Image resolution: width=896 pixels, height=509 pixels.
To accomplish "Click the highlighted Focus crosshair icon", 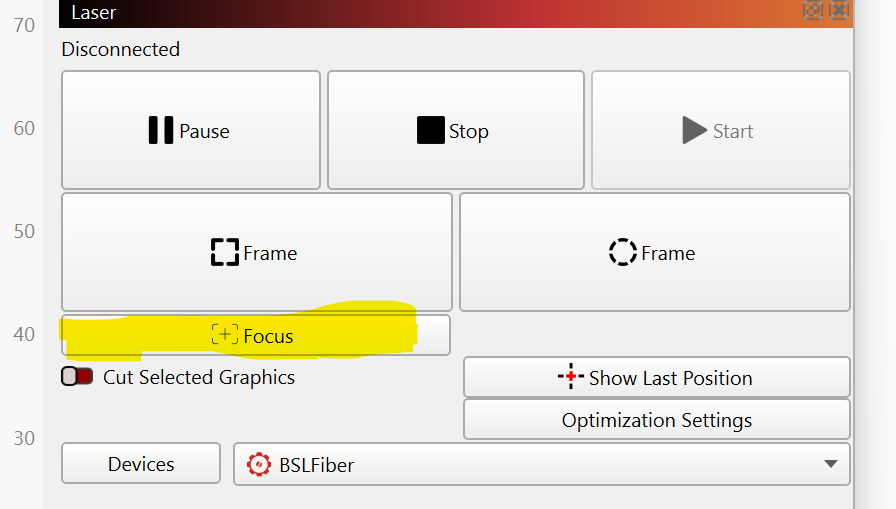I will click(225, 336).
